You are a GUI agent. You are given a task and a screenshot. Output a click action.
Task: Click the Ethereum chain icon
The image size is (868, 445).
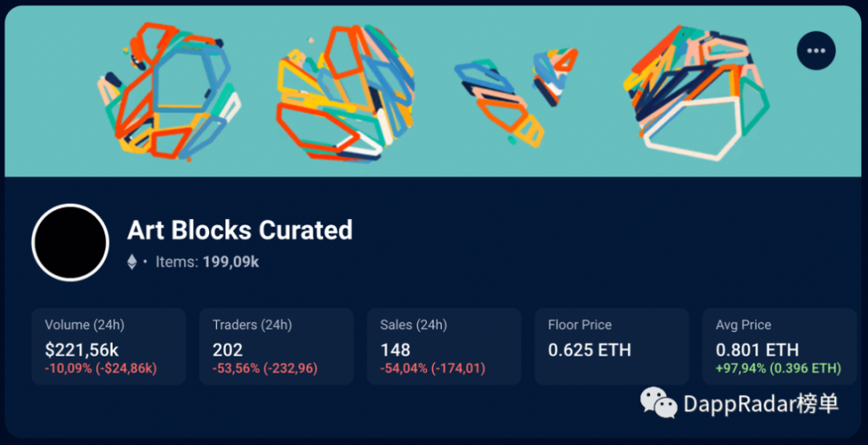(x=132, y=262)
